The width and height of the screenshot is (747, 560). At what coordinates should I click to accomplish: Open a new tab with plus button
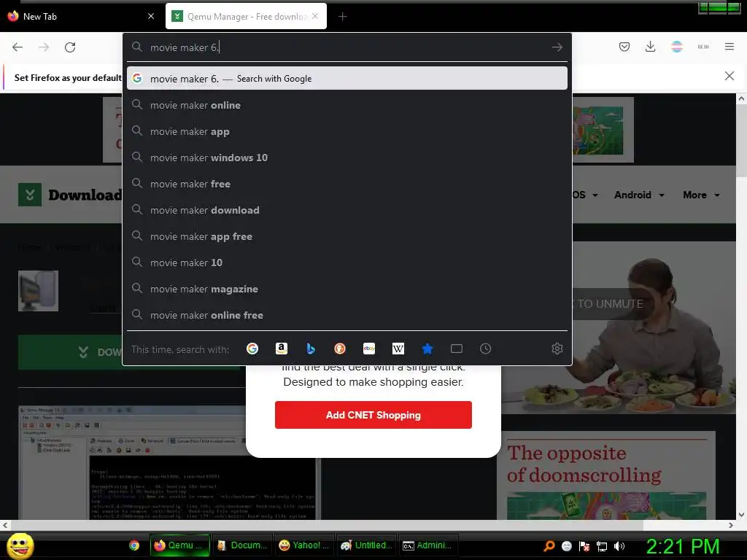pyautogui.click(x=342, y=17)
